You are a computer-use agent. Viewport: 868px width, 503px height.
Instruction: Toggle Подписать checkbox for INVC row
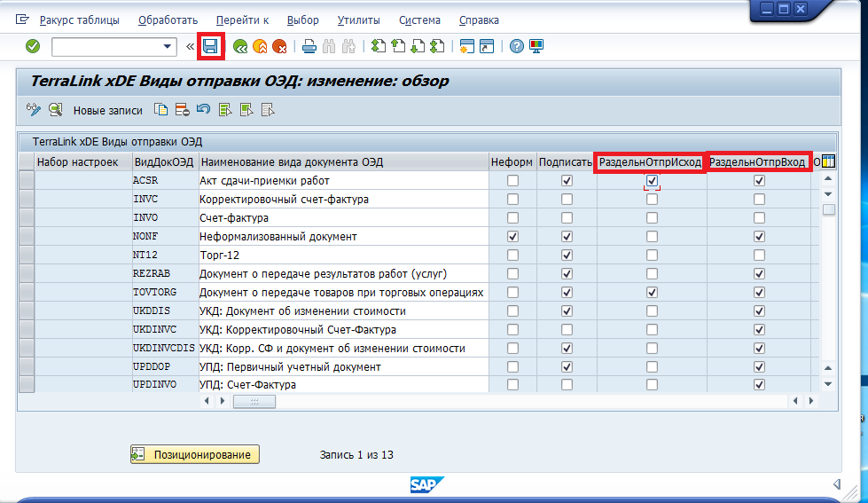click(567, 200)
